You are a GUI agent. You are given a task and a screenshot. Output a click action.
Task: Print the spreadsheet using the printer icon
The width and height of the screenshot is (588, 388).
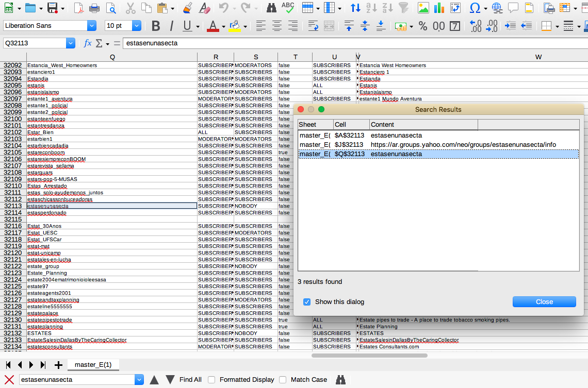coord(94,8)
